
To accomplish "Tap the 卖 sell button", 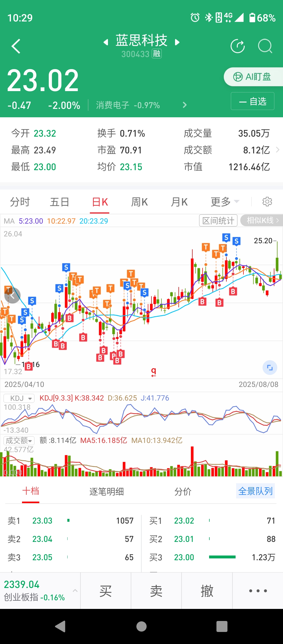I will tap(156, 591).
